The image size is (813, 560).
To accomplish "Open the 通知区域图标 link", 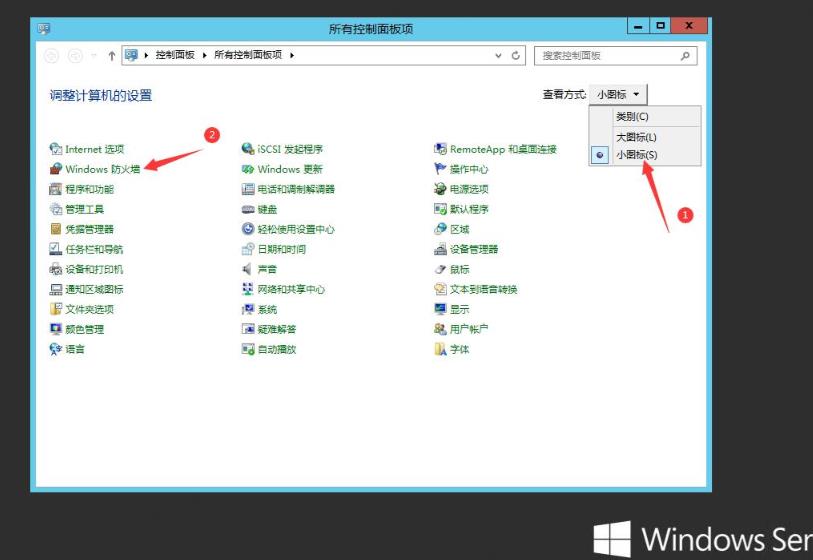I will 94,289.
